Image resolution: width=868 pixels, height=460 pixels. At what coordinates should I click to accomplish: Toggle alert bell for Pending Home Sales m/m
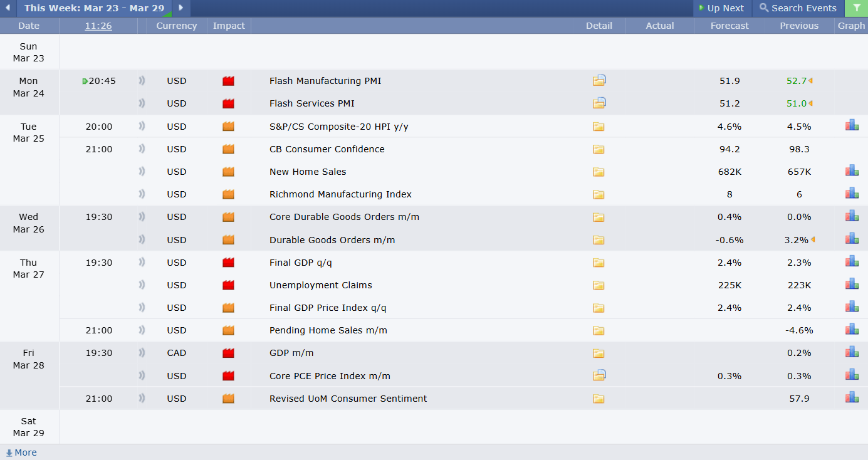click(x=142, y=330)
